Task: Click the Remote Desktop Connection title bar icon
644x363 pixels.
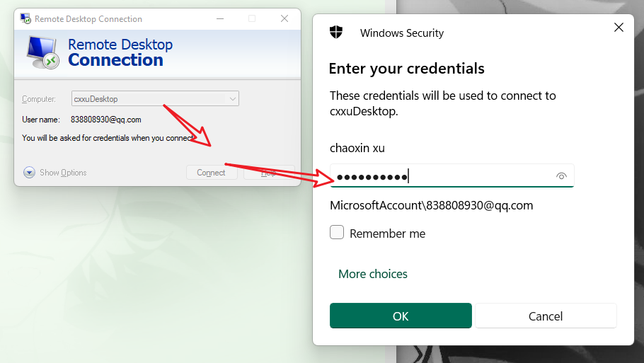Action: pos(25,18)
